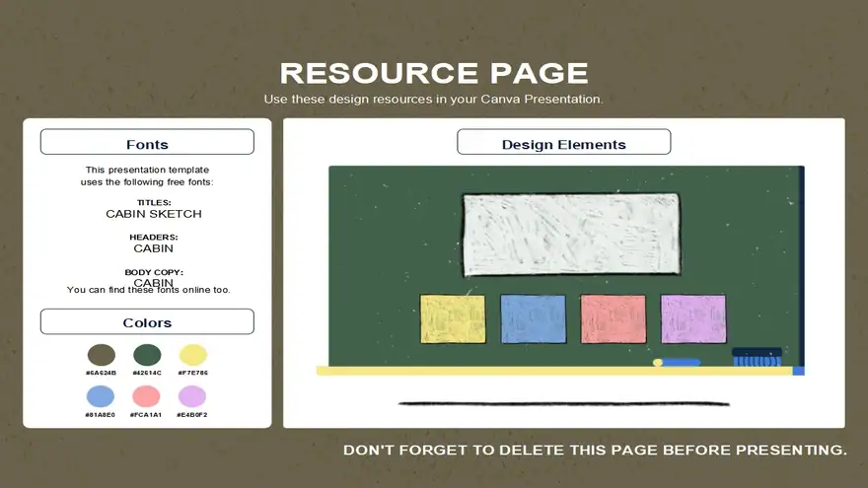
Task: Pick the dark green color swatch
Action: pyautogui.click(x=147, y=355)
